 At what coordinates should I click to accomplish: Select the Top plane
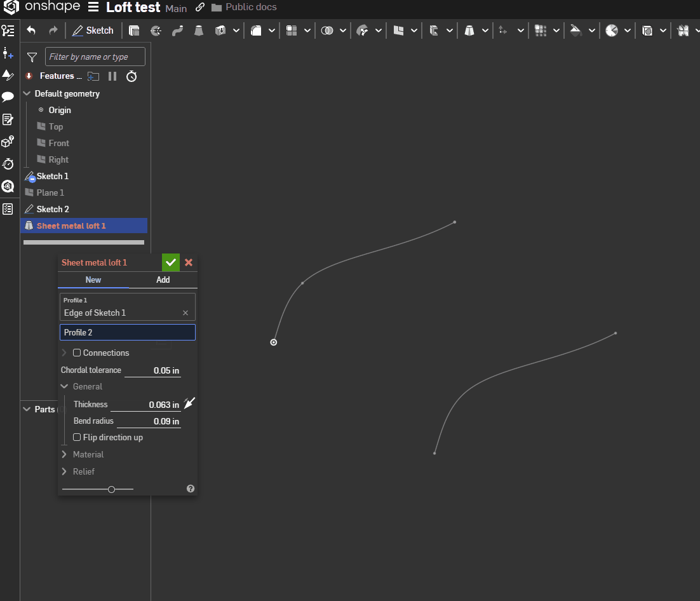coord(55,126)
